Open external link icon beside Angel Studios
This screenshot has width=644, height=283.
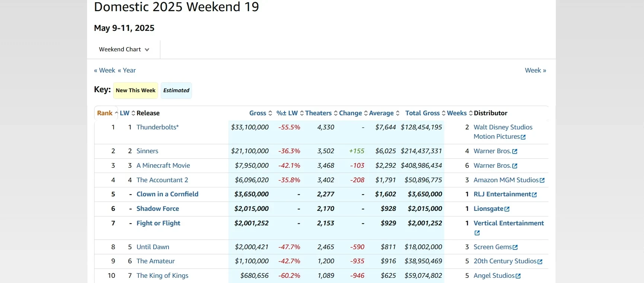(518, 276)
